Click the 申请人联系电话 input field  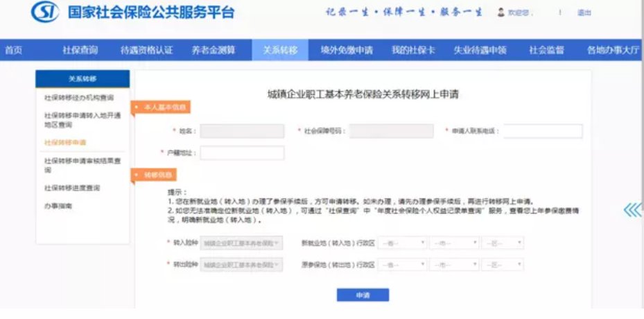(543, 131)
